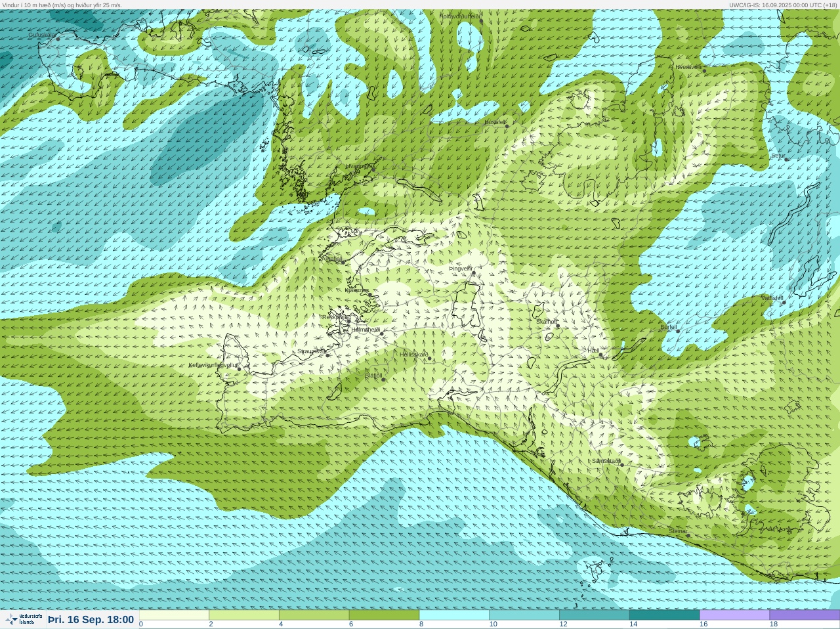
Task: Click the Hólmsheiði station marker
Action: pyautogui.click(x=382, y=334)
